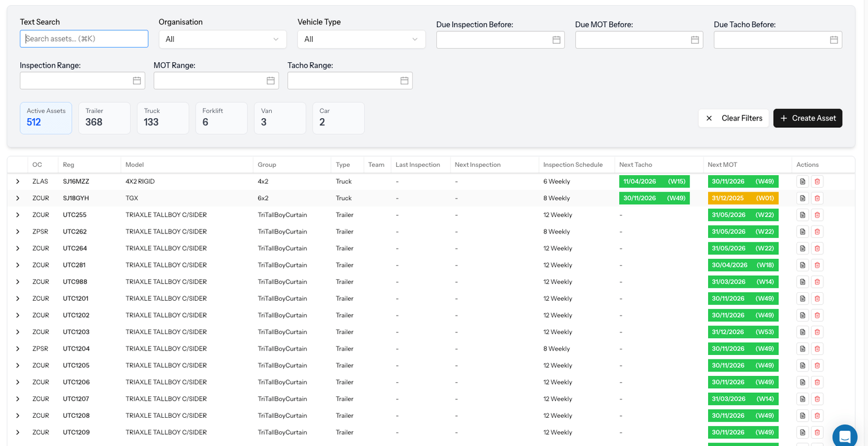
Task: Select the Forklift filter card
Action: point(221,118)
